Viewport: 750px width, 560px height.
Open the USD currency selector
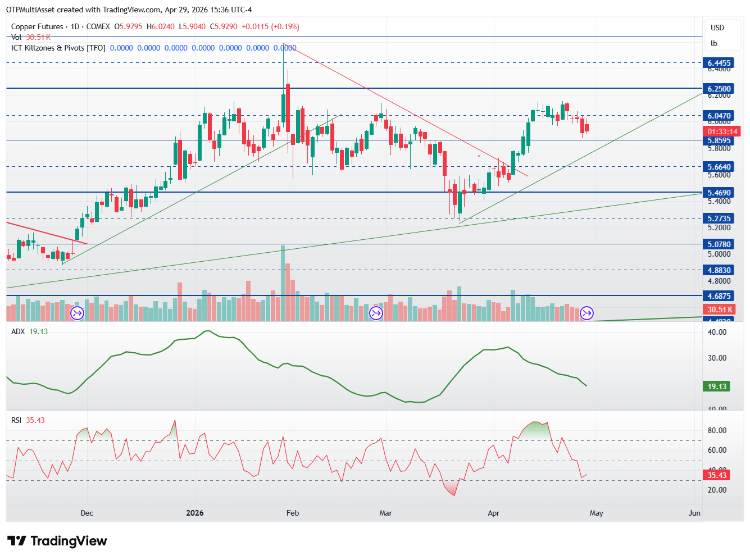tap(717, 28)
